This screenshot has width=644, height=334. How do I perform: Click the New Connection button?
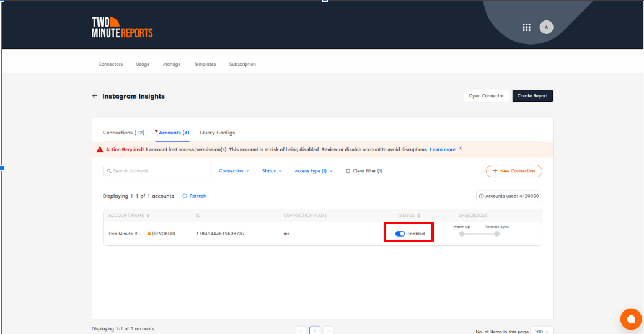[514, 171]
